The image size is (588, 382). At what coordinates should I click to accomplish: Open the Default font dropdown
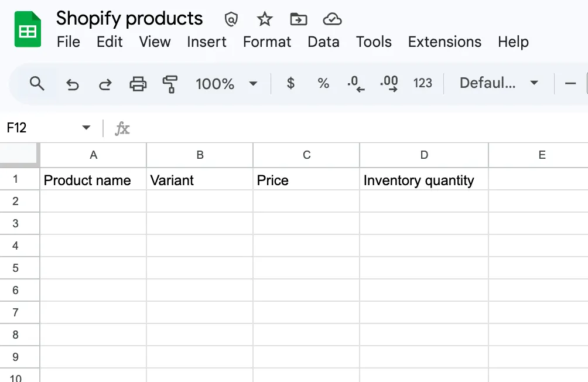pos(499,83)
